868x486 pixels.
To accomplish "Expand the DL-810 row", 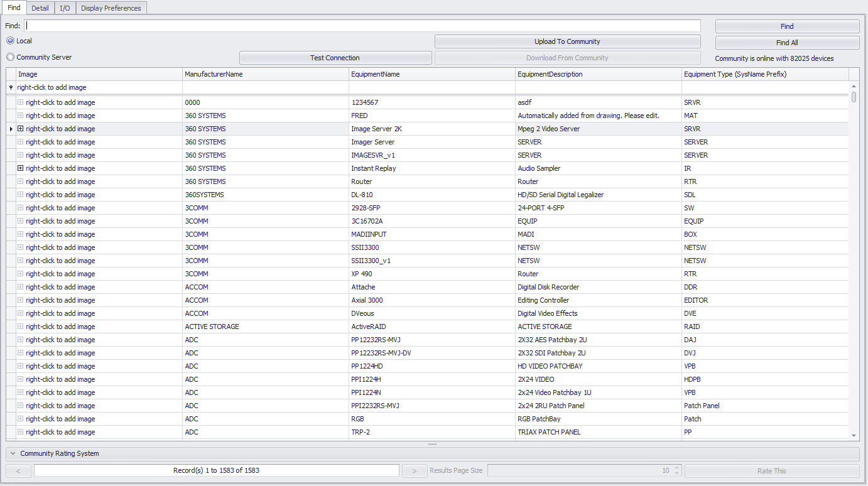I will point(21,195).
